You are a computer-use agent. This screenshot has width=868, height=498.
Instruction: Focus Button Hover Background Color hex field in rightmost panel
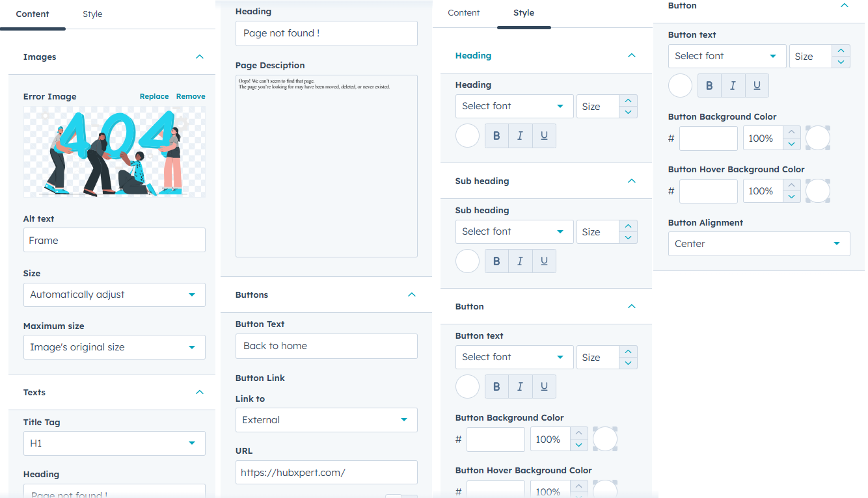tap(709, 191)
